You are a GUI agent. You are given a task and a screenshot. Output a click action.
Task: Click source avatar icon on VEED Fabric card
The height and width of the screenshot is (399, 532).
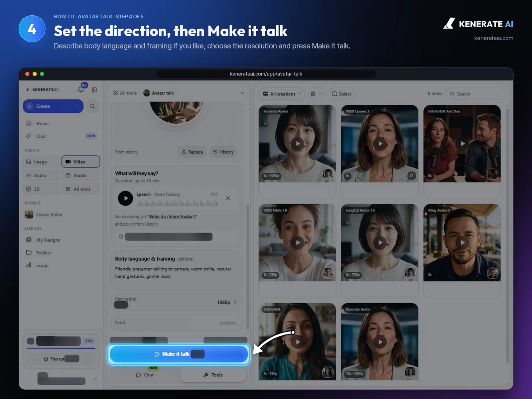[328, 273]
